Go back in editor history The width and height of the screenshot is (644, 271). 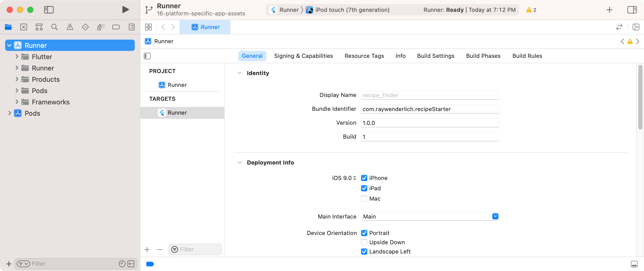click(163, 27)
